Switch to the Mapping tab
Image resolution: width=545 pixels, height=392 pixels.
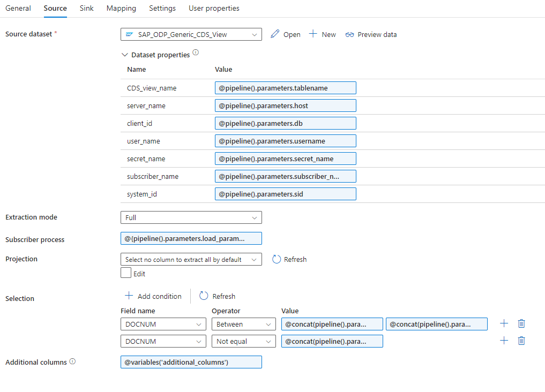coord(121,8)
